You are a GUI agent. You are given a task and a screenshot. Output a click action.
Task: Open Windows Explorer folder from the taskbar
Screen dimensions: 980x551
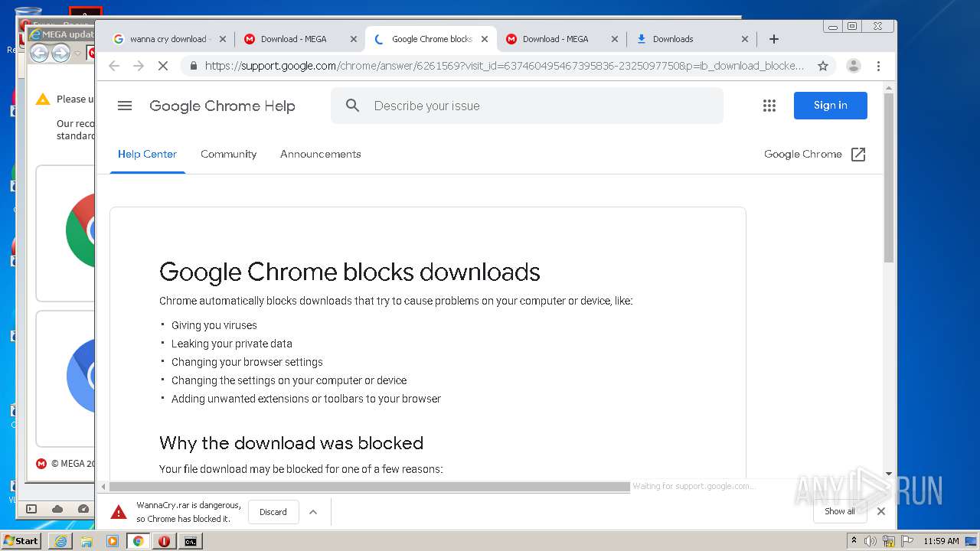[87, 541]
